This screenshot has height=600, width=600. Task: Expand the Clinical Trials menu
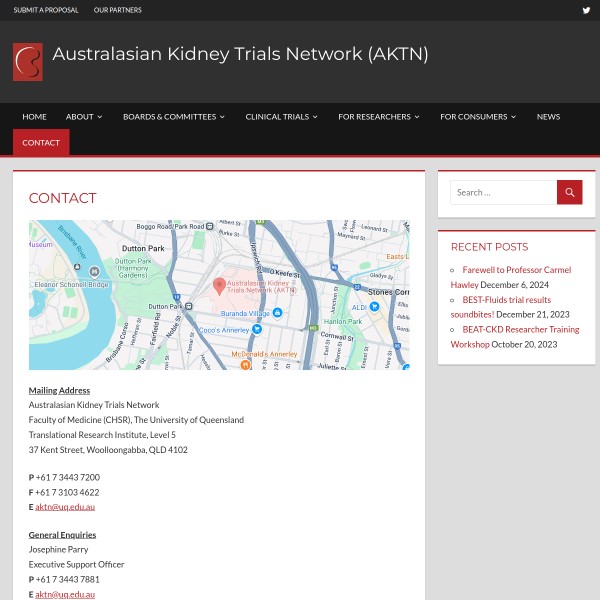[x=281, y=117]
